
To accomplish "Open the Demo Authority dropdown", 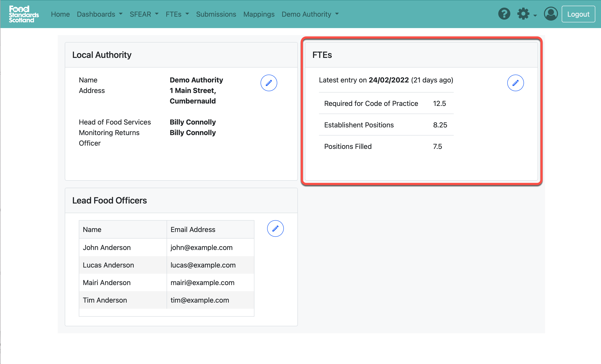I will tap(310, 14).
